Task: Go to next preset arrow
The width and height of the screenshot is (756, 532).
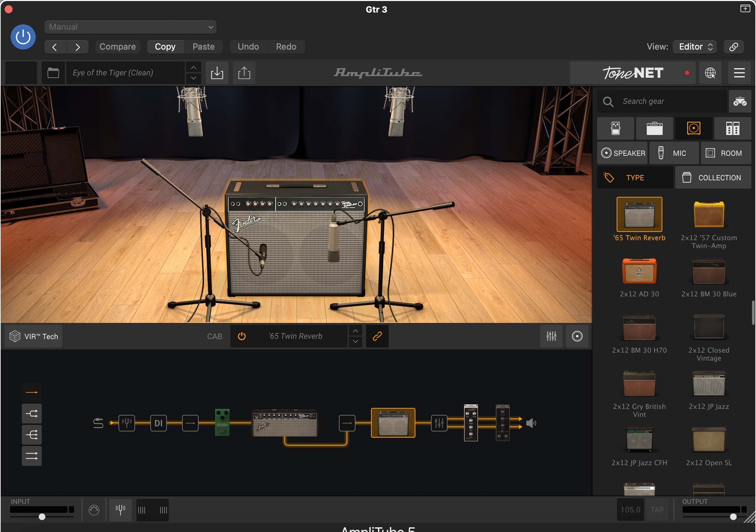Action: click(77, 47)
